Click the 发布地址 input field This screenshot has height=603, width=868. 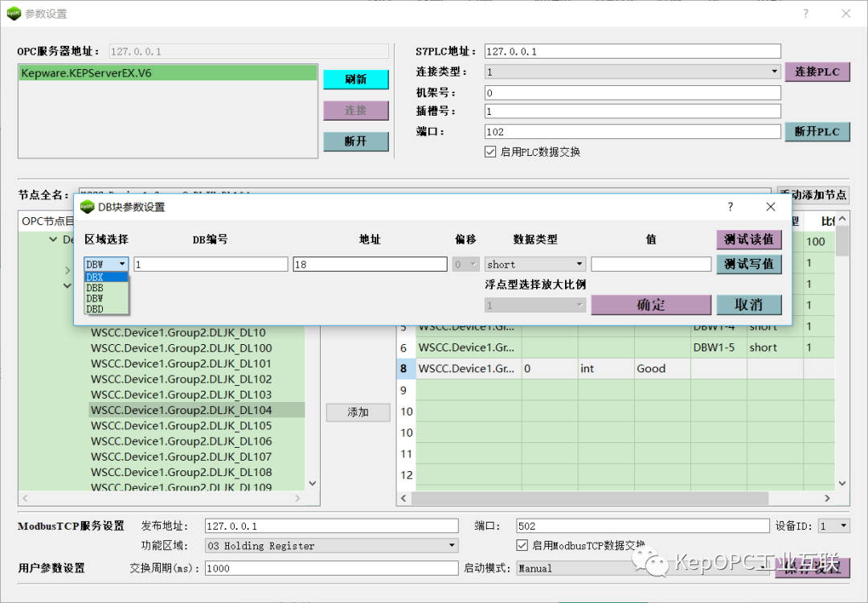[x=332, y=526]
